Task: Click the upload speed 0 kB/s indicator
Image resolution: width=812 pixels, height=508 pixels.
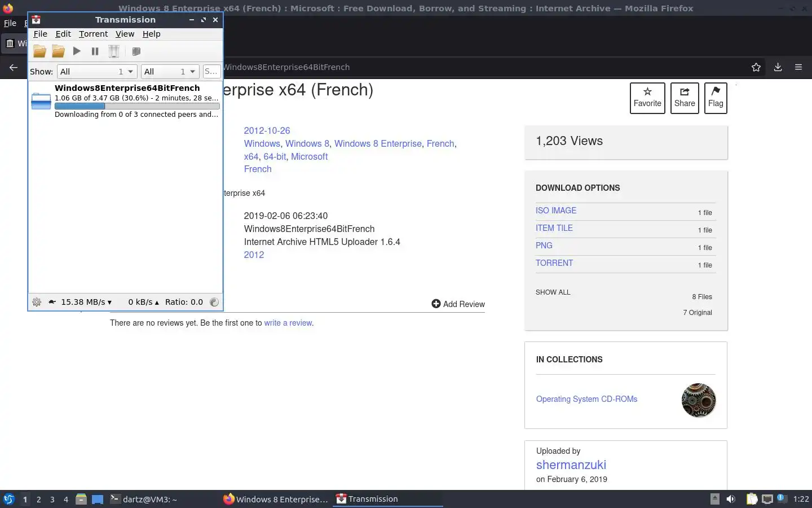Action: 143,302
